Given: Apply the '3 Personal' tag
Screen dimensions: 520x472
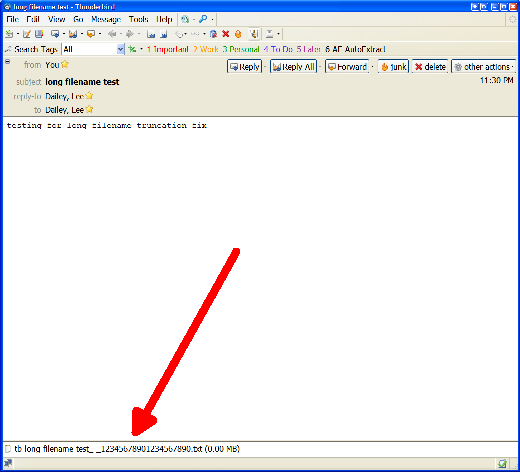Looking at the screenshot, I should point(241,49).
